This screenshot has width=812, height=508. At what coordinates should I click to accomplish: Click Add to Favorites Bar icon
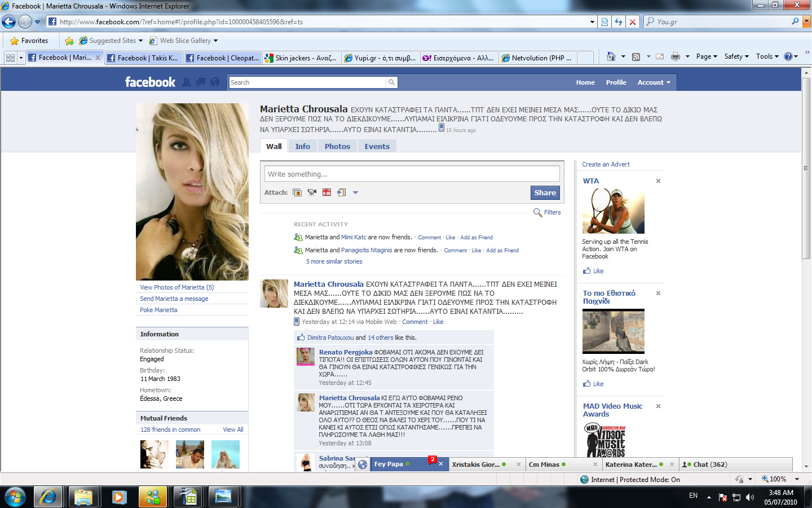pos(69,41)
